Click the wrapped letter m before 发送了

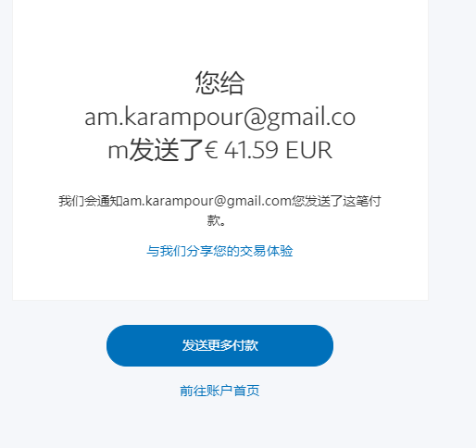pos(118,151)
